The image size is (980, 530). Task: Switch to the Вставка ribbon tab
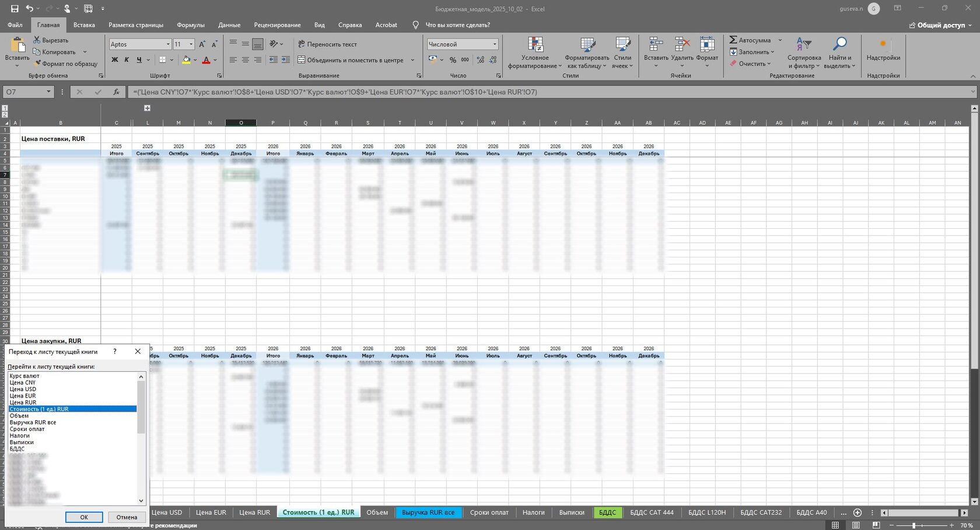point(84,25)
